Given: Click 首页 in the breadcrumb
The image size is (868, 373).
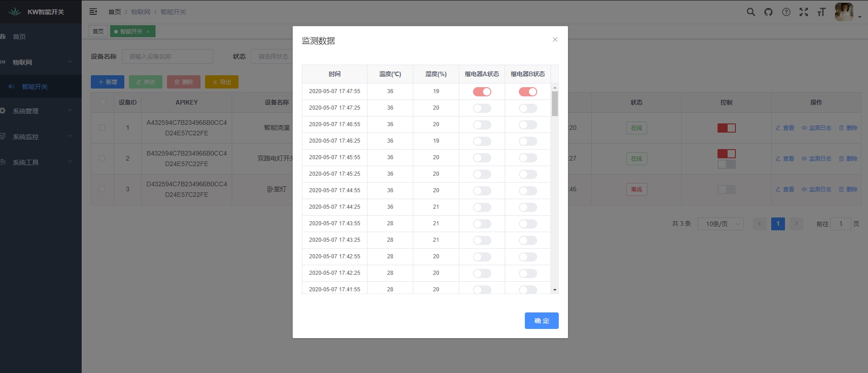Looking at the screenshot, I should coord(115,12).
